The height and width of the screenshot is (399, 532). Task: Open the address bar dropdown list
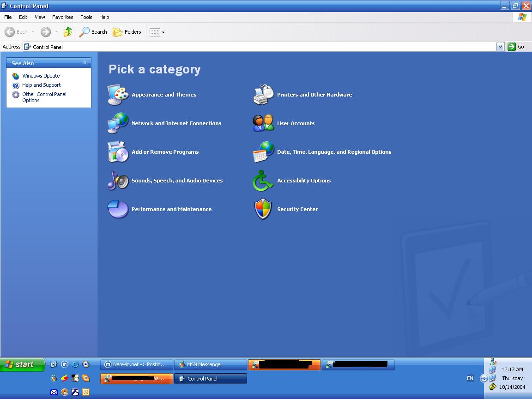(500, 47)
